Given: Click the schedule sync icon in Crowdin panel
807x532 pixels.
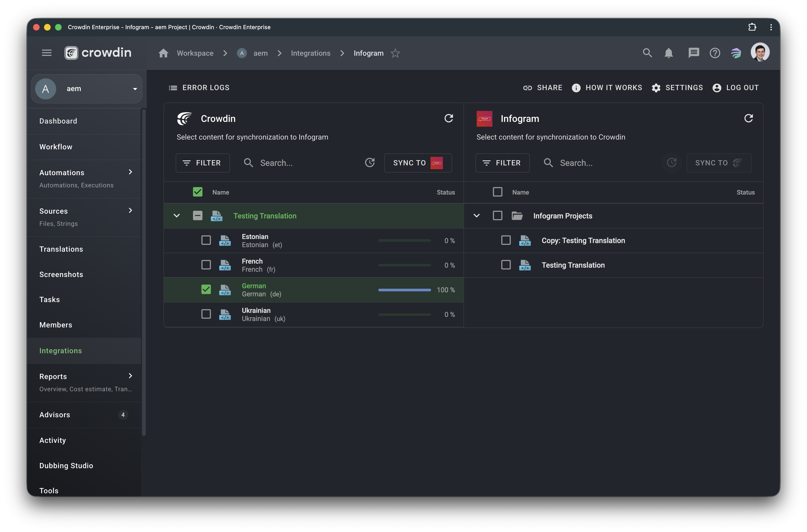Looking at the screenshot, I should click(x=370, y=163).
